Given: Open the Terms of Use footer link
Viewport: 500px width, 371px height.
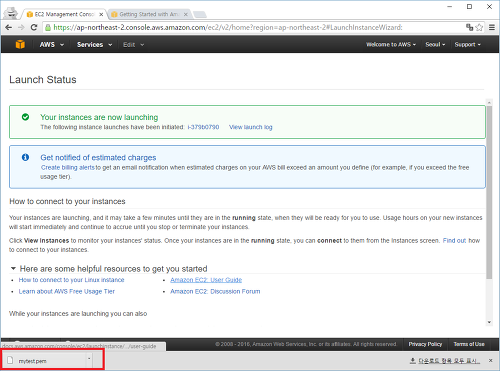Looking at the screenshot, I should click(x=469, y=344).
